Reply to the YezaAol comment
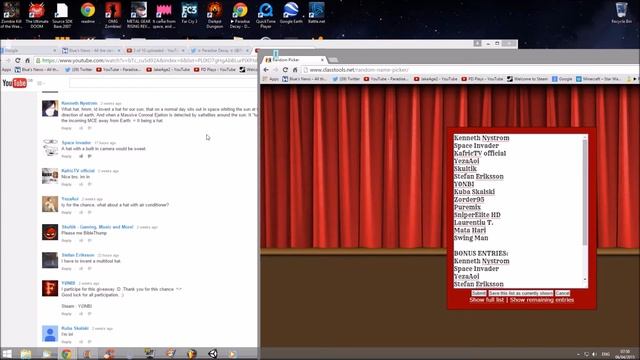Screen dimensions: 640x360 66,212
